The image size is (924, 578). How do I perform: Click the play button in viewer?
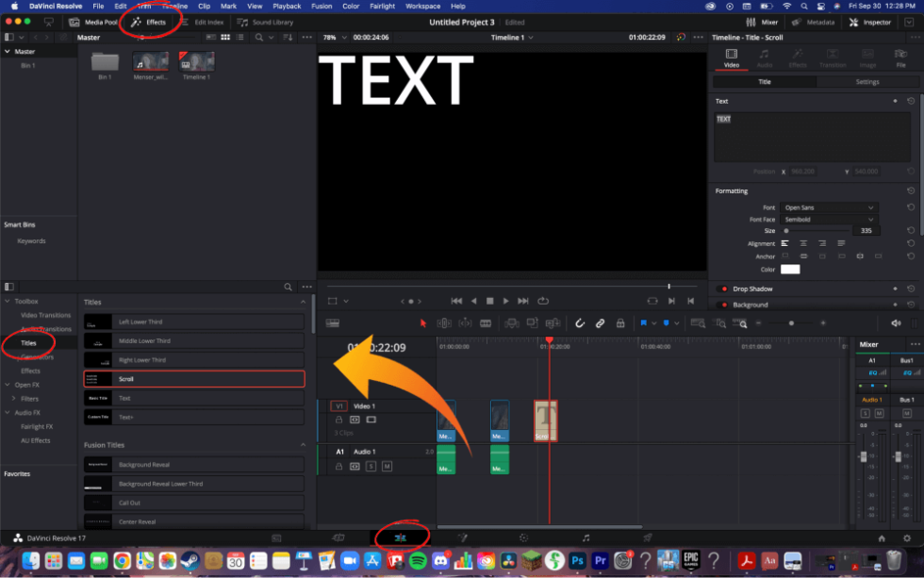click(505, 301)
